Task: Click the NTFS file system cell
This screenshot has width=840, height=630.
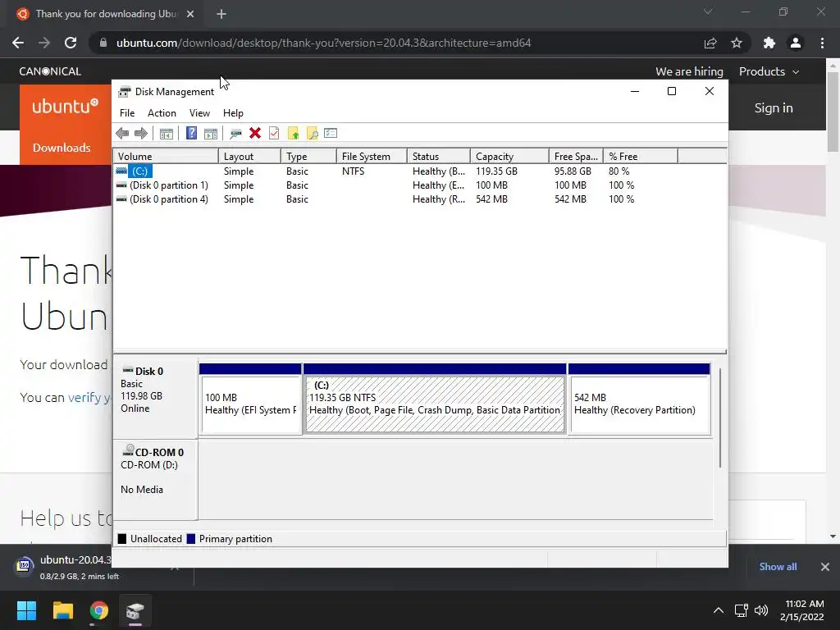Action: tap(353, 171)
